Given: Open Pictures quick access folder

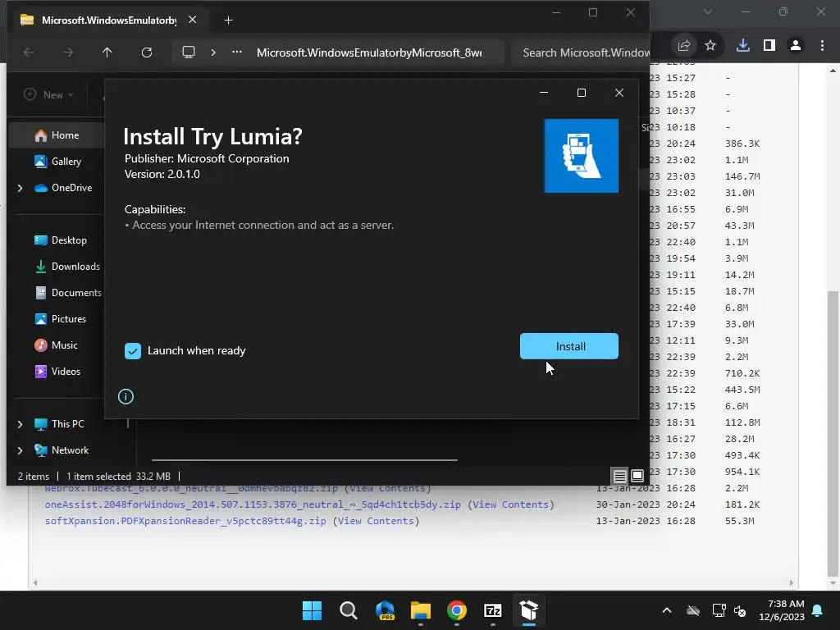Looking at the screenshot, I should [x=61, y=319].
